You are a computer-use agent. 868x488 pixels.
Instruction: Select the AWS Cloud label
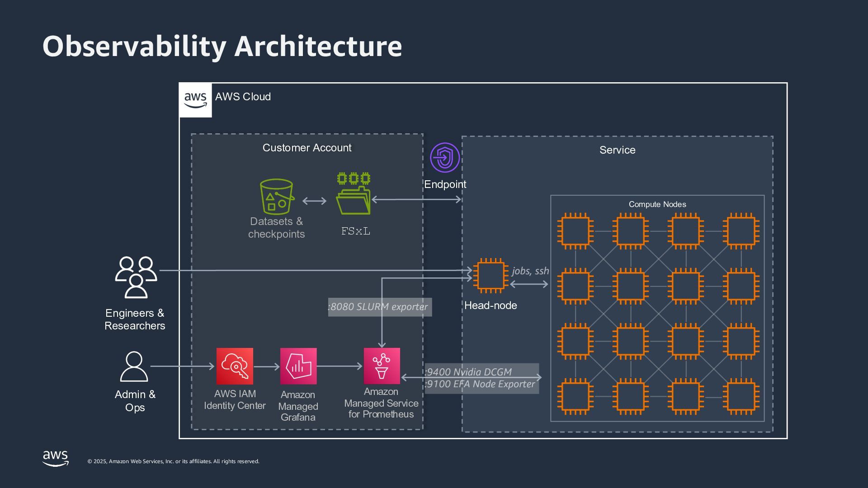click(243, 97)
